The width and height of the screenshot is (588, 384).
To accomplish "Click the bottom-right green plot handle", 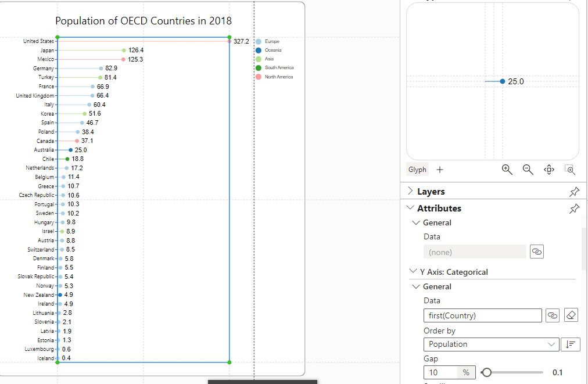I will click(229, 363).
